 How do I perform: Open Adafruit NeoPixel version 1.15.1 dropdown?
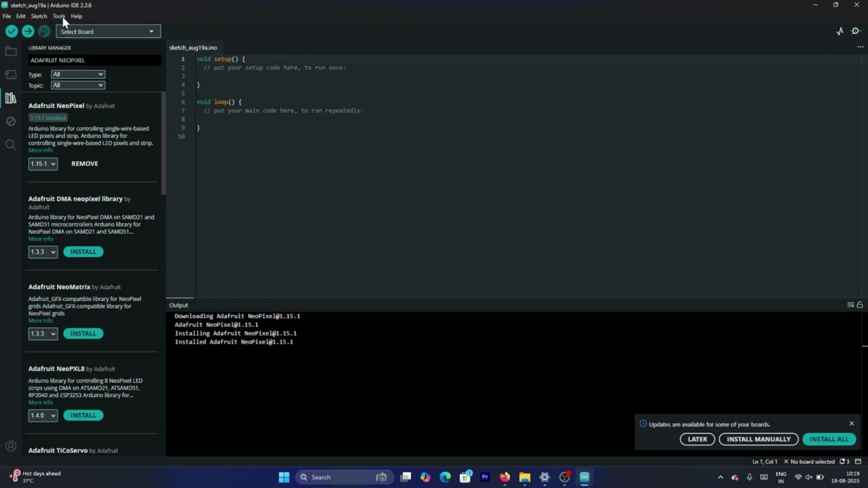tap(43, 164)
